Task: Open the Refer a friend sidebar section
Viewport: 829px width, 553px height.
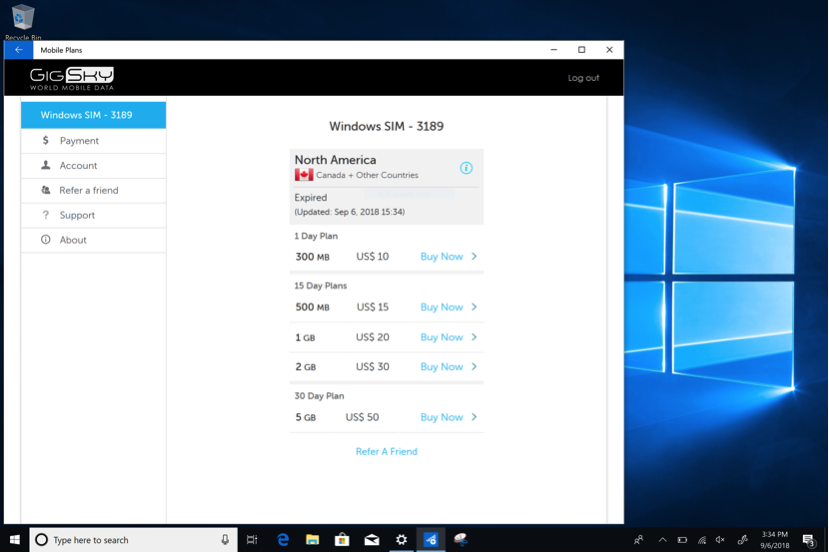Action: point(94,190)
